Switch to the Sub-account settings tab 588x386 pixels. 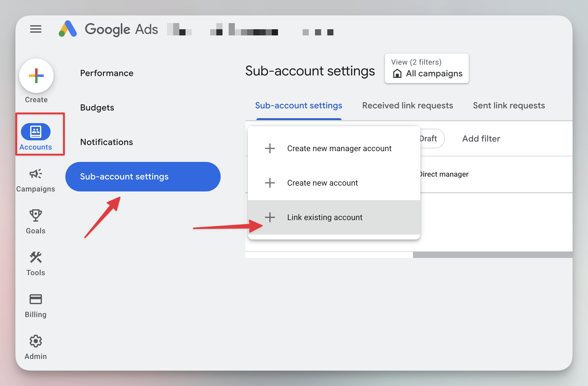pos(299,106)
